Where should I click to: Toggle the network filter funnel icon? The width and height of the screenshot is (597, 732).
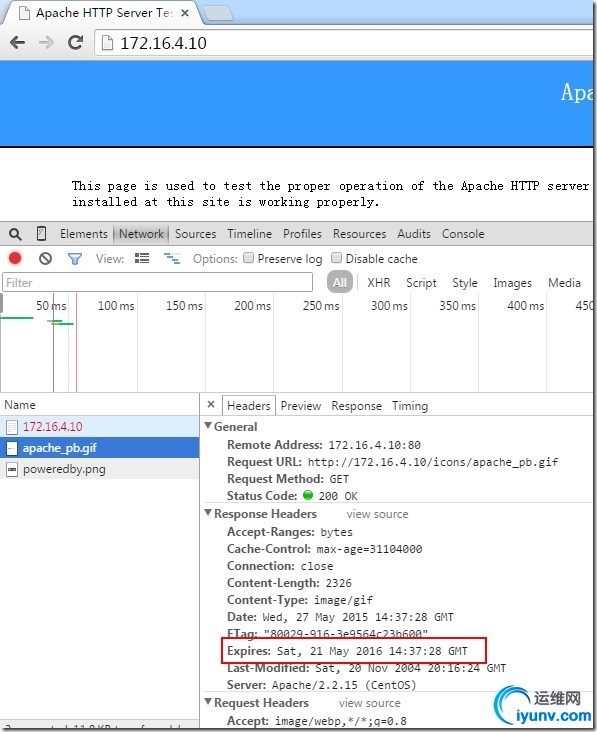(75, 259)
